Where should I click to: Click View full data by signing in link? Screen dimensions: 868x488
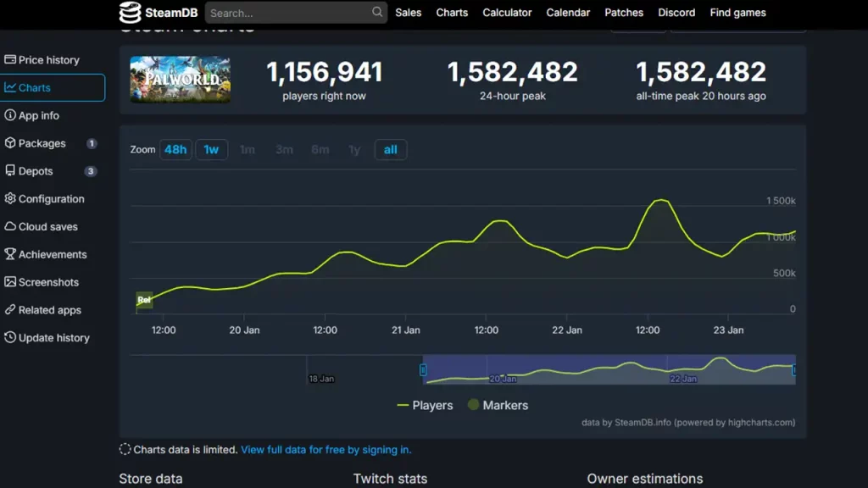(x=325, y=450)
